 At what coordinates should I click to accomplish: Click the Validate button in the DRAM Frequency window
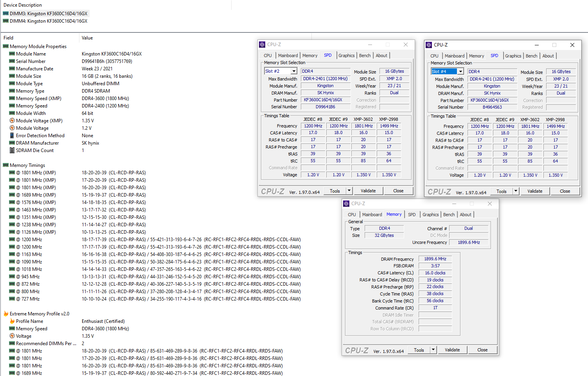[452, 350]
